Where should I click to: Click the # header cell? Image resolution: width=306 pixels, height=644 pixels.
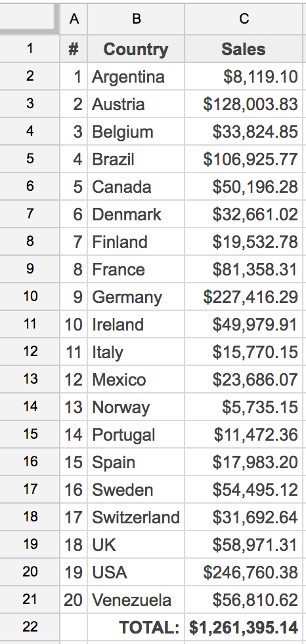pyautogui.click(x=74, y=49)
